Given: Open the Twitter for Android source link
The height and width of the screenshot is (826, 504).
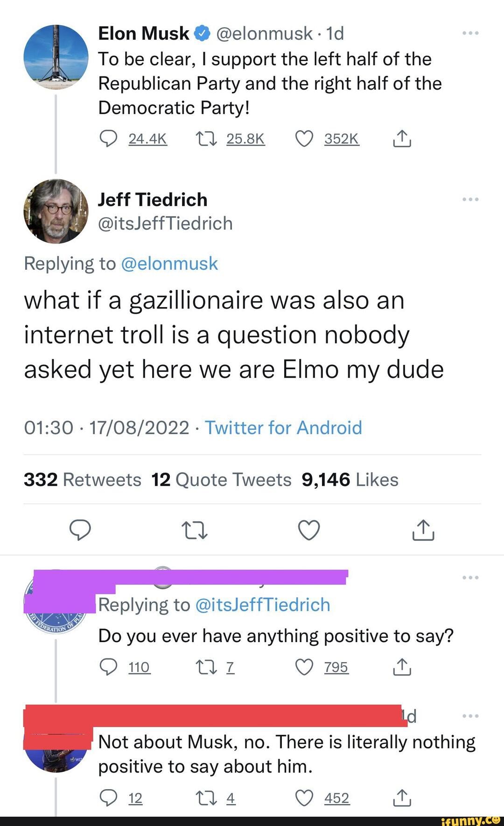Looking at the screenshot, I should coord(283,427).
